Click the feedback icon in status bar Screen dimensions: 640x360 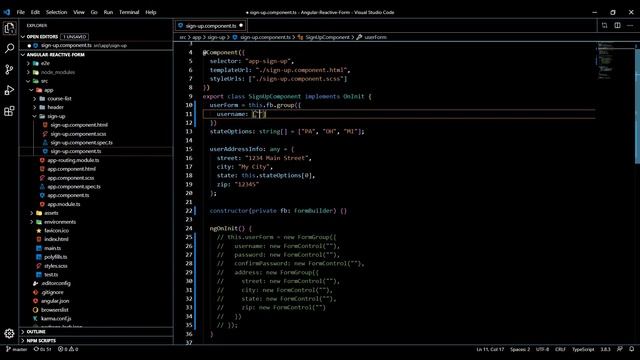click(x=620, y=349)
